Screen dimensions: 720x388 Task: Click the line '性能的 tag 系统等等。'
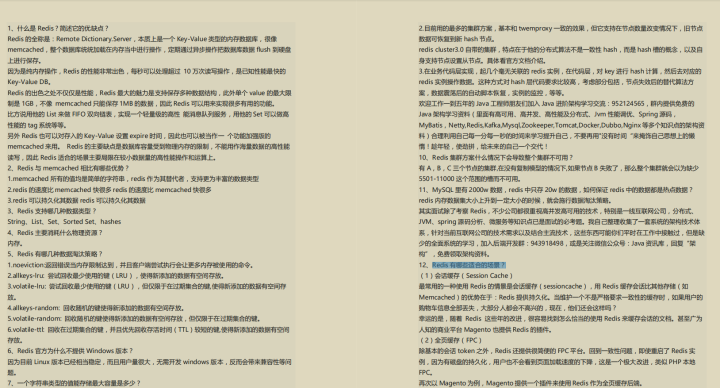(37, 125)
